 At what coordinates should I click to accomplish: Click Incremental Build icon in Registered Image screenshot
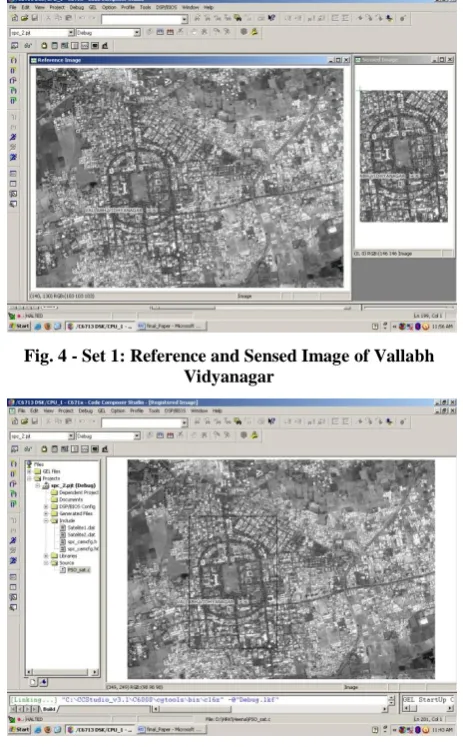click(160, 435)
